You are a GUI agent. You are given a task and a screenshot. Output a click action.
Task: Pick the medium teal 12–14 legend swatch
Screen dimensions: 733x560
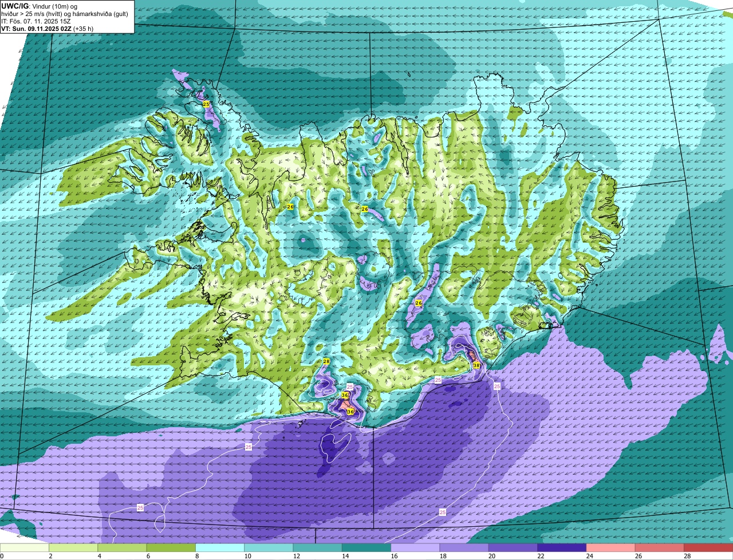pyautogui.click(x=318, y=548)
